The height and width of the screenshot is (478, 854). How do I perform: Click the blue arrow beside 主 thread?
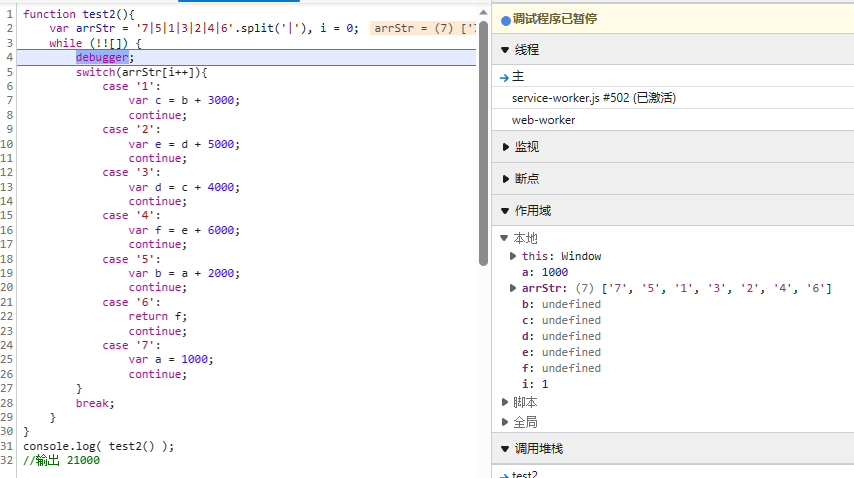click(505, 77)
